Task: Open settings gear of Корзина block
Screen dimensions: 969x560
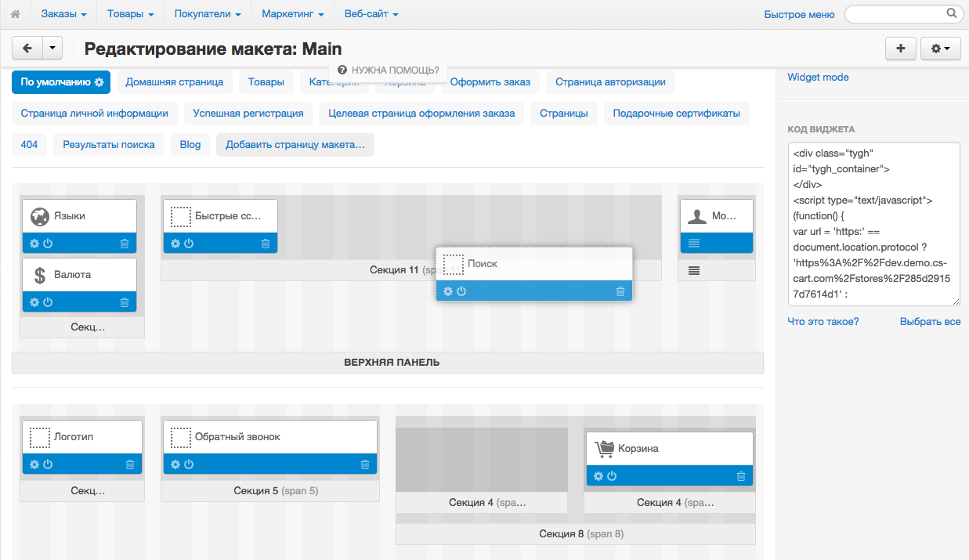Action: 598,476
